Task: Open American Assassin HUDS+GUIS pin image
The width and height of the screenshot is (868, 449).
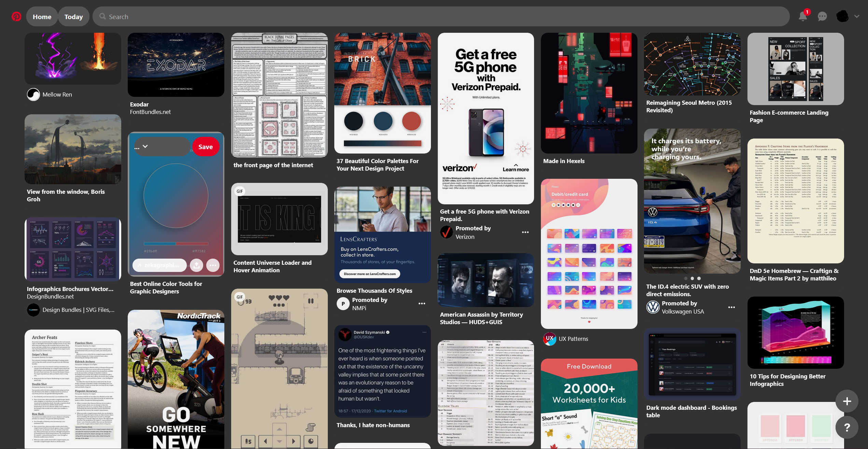Action: click(486, 280)
